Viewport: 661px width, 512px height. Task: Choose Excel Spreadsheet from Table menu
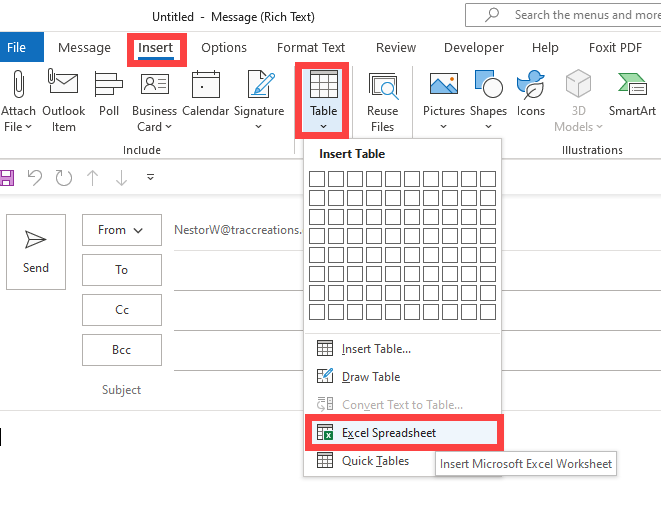(x=404, y=433)
